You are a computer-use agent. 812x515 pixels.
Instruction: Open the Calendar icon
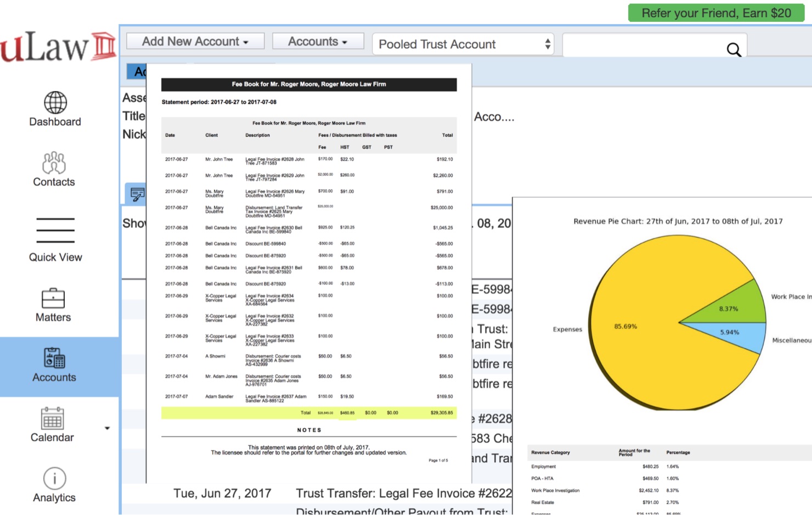52,419
